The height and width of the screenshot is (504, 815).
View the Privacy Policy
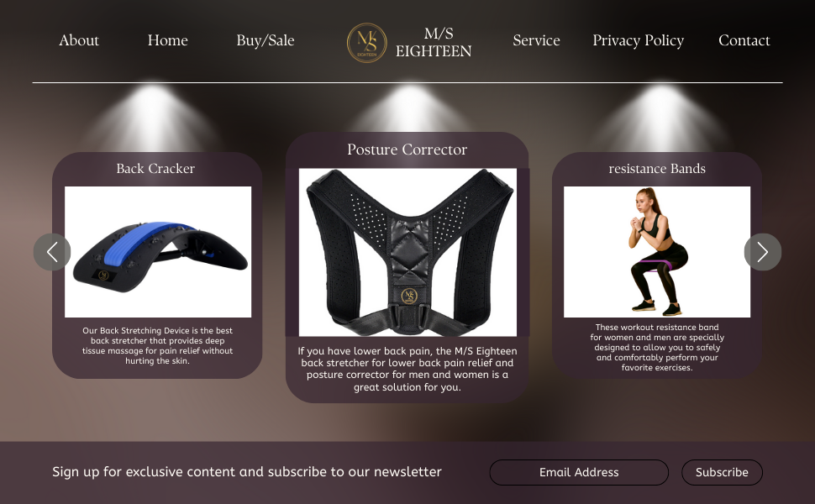coord(639,40)
